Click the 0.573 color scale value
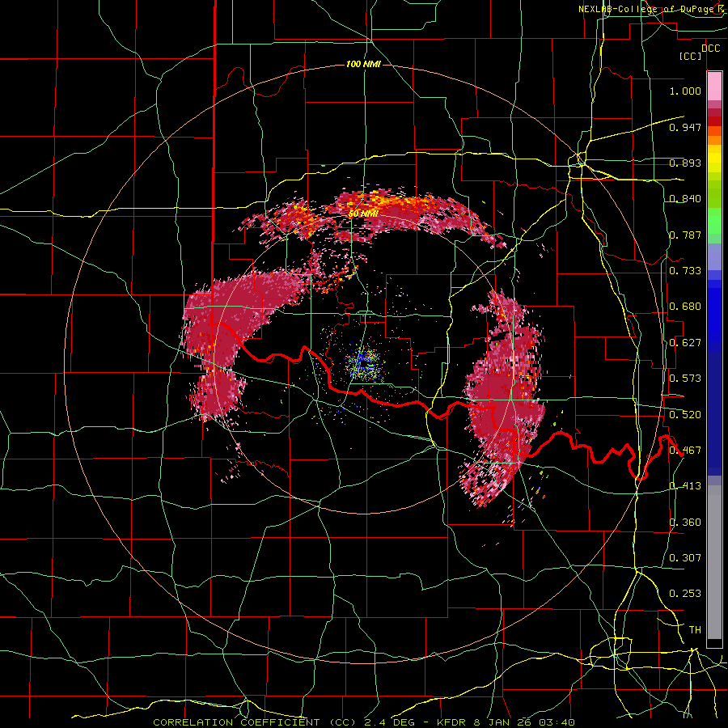728x728 pixels. [x=685, y=379]
